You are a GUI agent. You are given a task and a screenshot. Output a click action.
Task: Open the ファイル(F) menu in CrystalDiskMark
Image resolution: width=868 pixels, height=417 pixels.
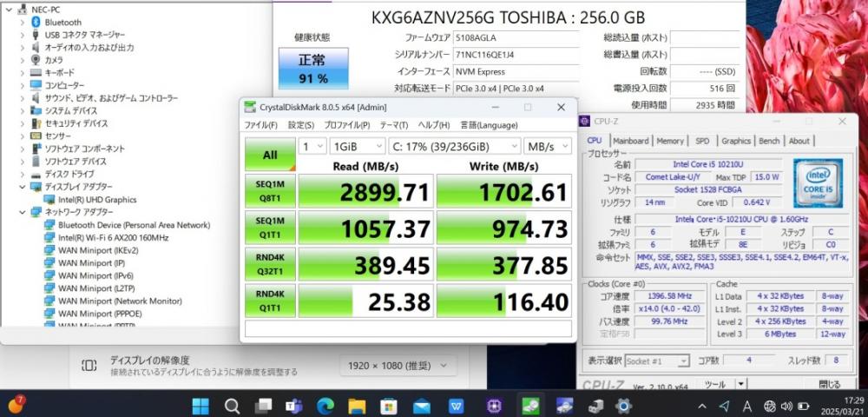[260, 125]
